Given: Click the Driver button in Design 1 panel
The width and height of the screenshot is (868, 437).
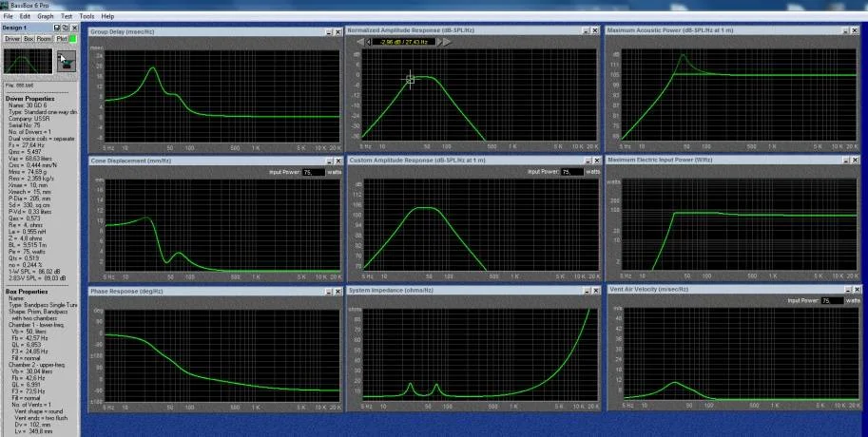Looking at the screenshot, I should 12,39.
